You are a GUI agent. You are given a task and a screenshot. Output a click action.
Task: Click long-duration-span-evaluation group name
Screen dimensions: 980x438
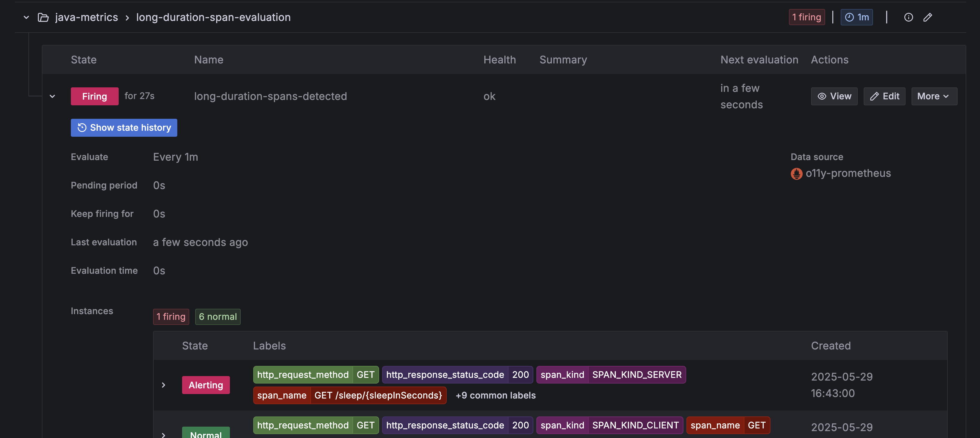[213, 17]
